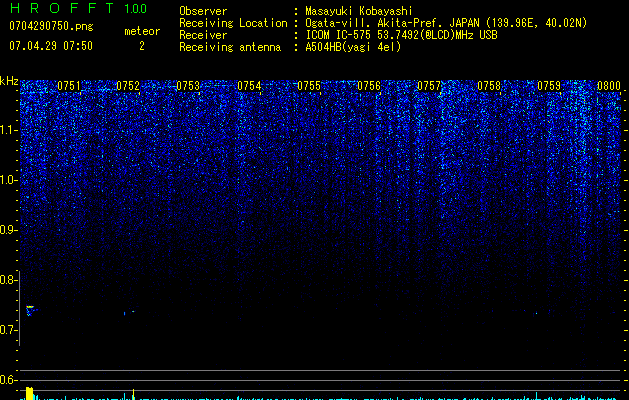
Task: Click the 0.7 kHz axis label
Action: (8, 330)
